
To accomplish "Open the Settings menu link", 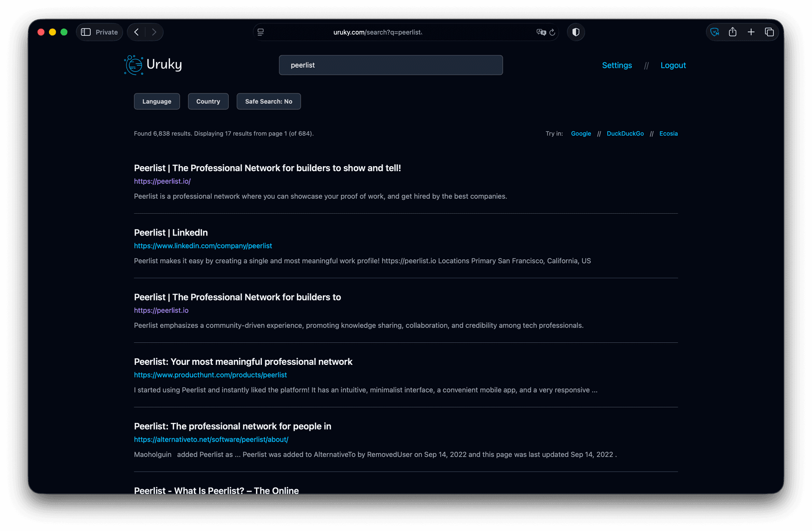I will click(617, 65).
